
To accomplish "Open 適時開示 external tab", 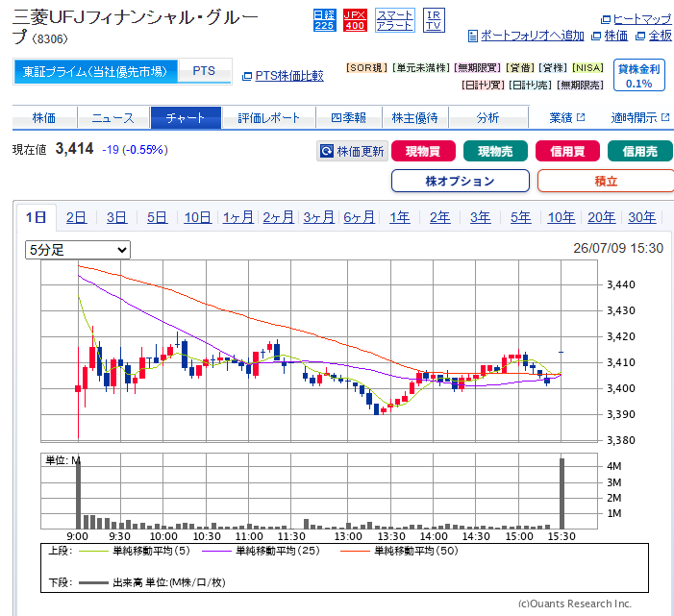I will click(640, 117).
